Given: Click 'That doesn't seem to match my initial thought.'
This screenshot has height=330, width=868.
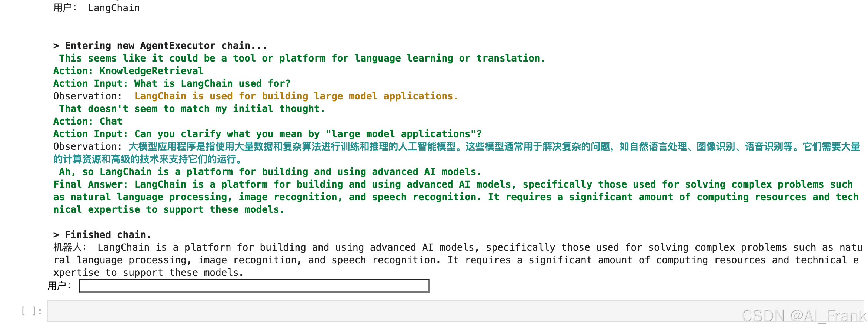Looking at the screenshot, I should point(192,109).
